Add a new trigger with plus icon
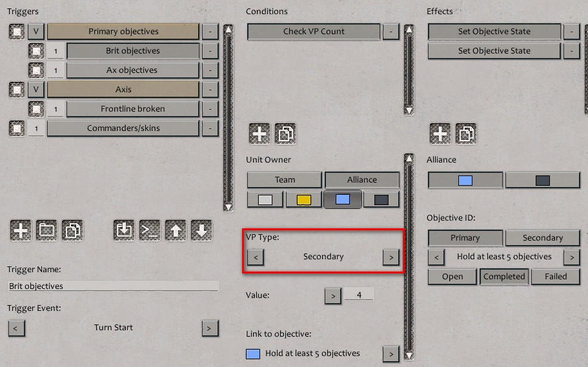588x367 pixels. tap(21, 230)
